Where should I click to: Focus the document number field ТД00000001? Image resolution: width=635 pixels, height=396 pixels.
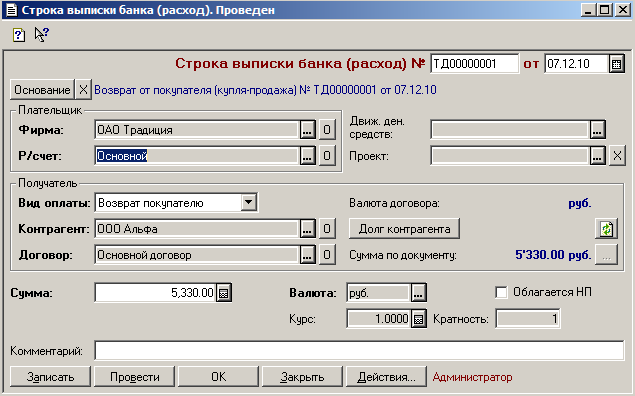point(474,64)
